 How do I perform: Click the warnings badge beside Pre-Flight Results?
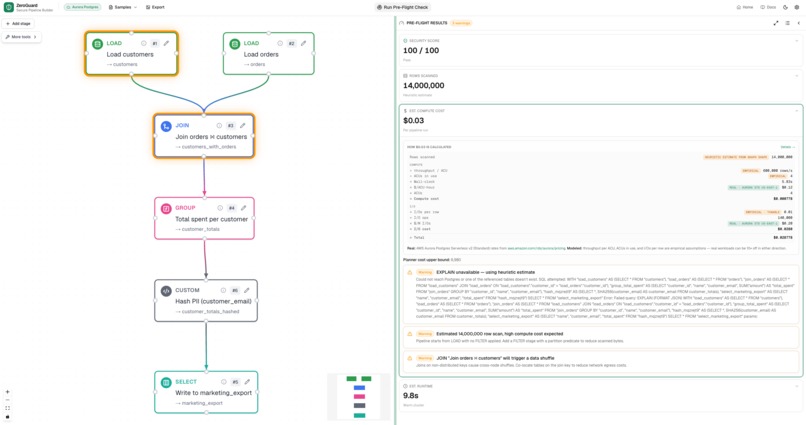(461, 23)
